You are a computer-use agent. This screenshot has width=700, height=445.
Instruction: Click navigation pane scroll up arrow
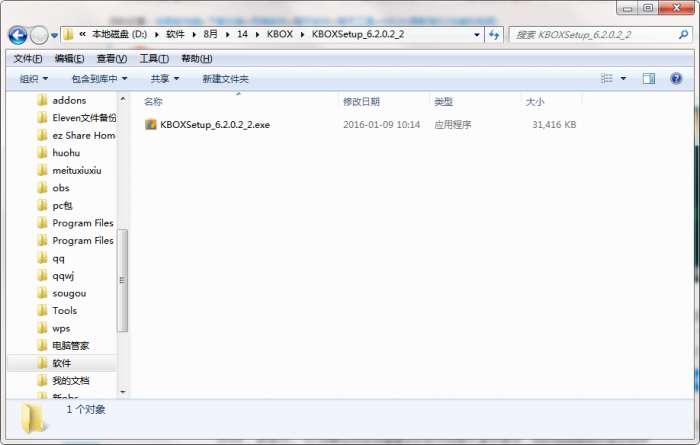[x=123, y=99]
